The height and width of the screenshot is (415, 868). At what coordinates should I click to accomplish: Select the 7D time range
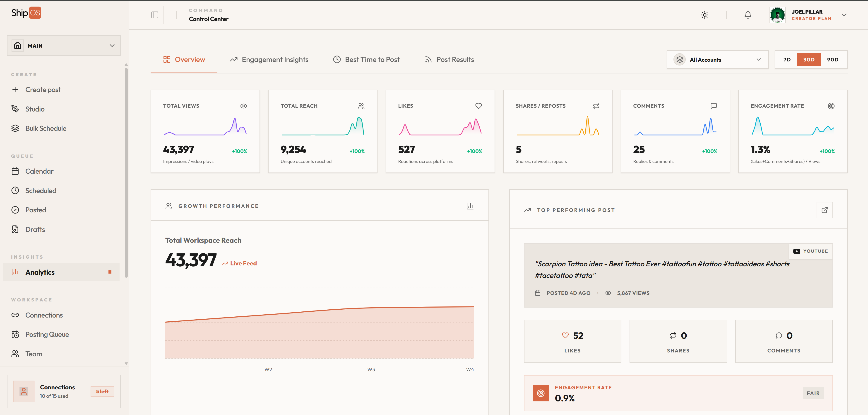click(x=787, y=60)
